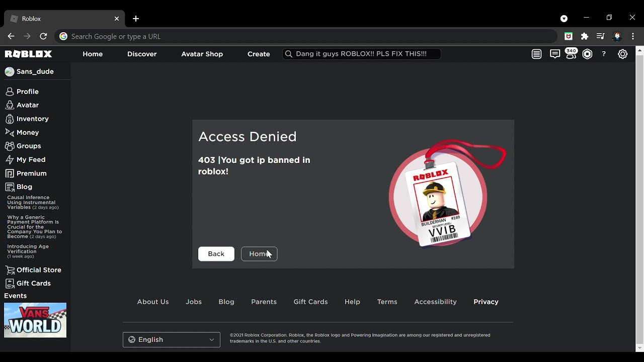Open Generic Payment Platform blog post

pos(34,227)
